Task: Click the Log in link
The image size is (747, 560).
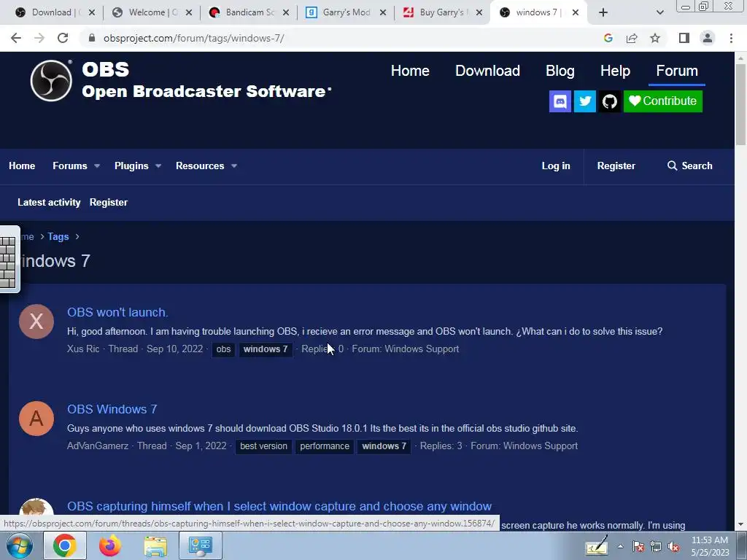Action: click(555, 166)
